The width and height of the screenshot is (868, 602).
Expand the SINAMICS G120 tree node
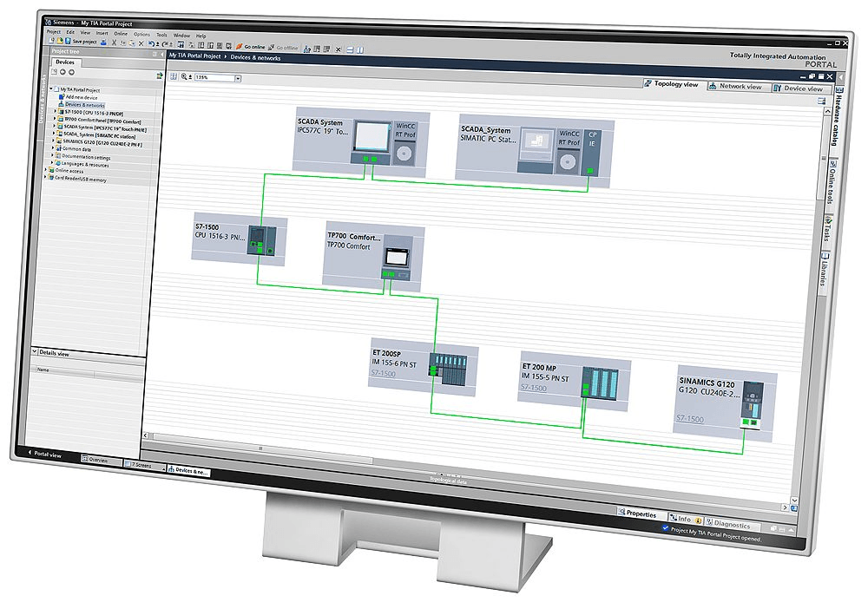tap(54, 142)
